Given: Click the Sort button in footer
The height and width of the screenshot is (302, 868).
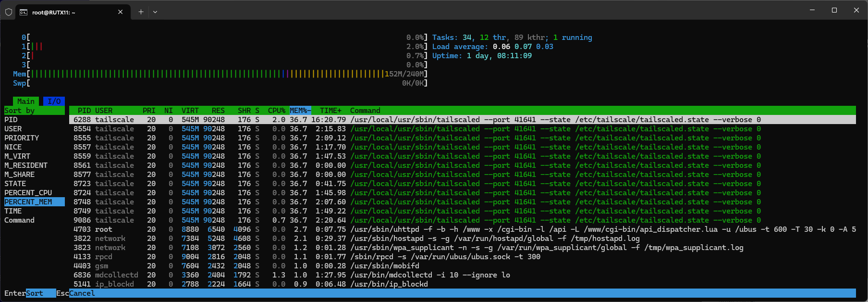Looking at the screenshot, I should click(x=35, y=293).
